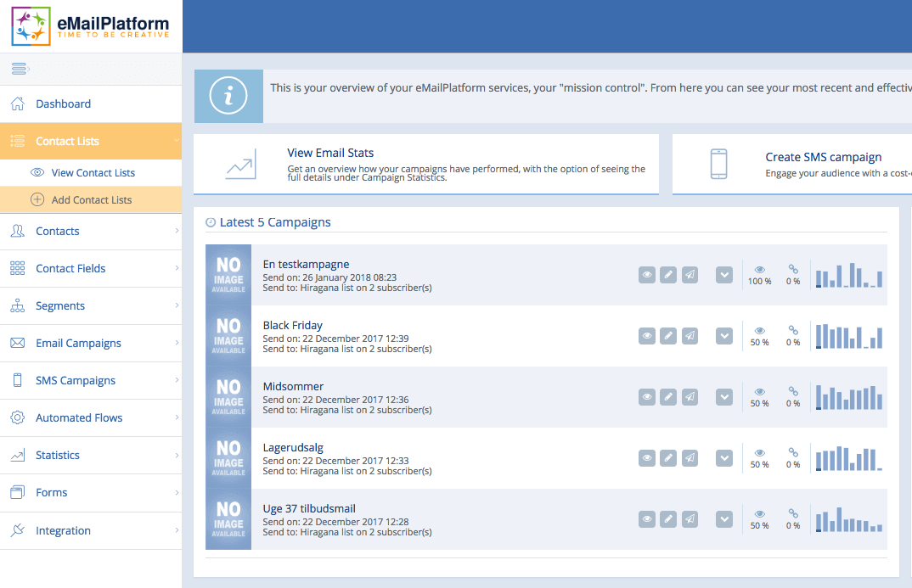Click the View Email Stats trend icon
Image resolution: width=912 pixels, height=588 pixels.
(x=241, y=165)
